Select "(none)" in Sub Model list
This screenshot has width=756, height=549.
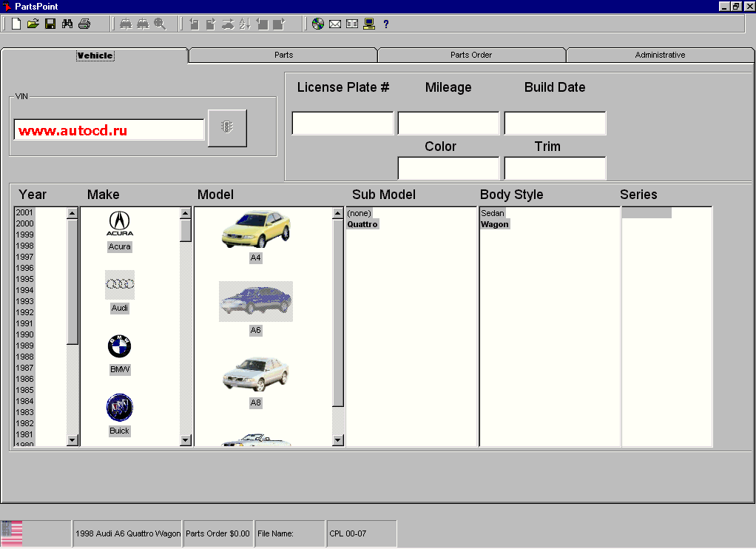pos(360,213)
